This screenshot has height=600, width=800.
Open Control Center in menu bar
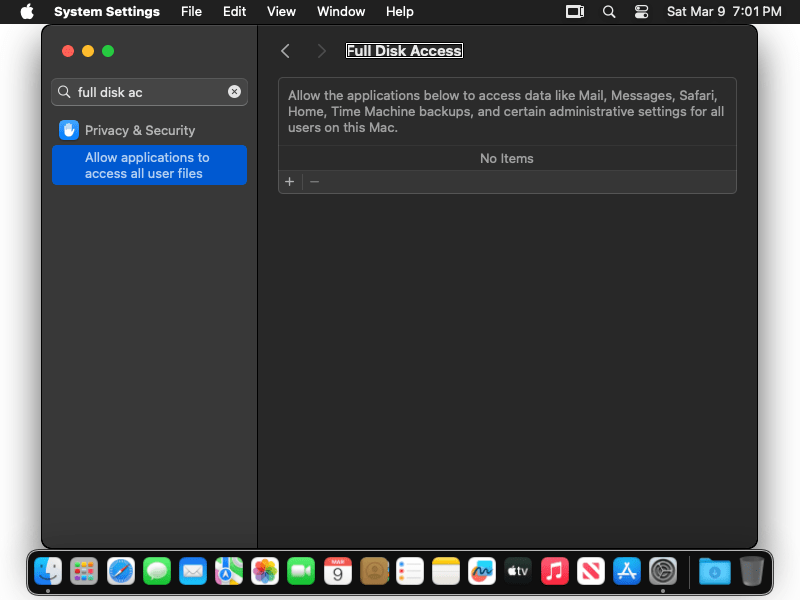[642, 12]
